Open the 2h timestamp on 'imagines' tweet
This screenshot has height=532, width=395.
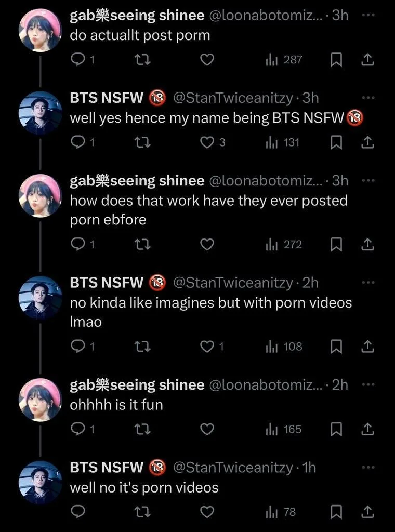click(x=310, y=283)
